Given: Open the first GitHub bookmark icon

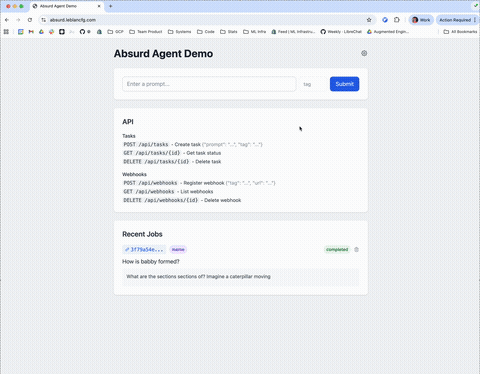Looking at the screenshot, I should [x=82, y=32].
